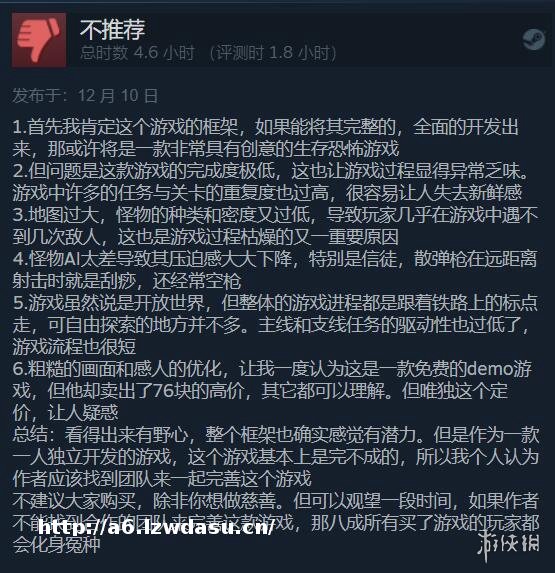Click review point 1 about 游戏的框架
The height and width of the screenshot is (573, 555).
pos(265,127)
